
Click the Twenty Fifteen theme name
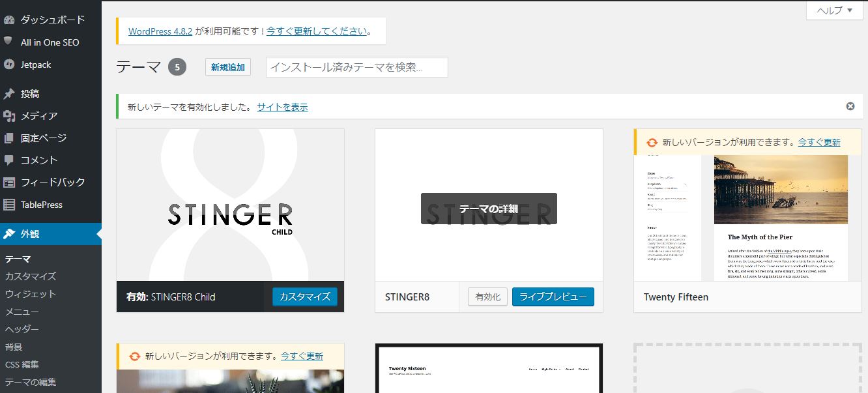tap(676, 297)
